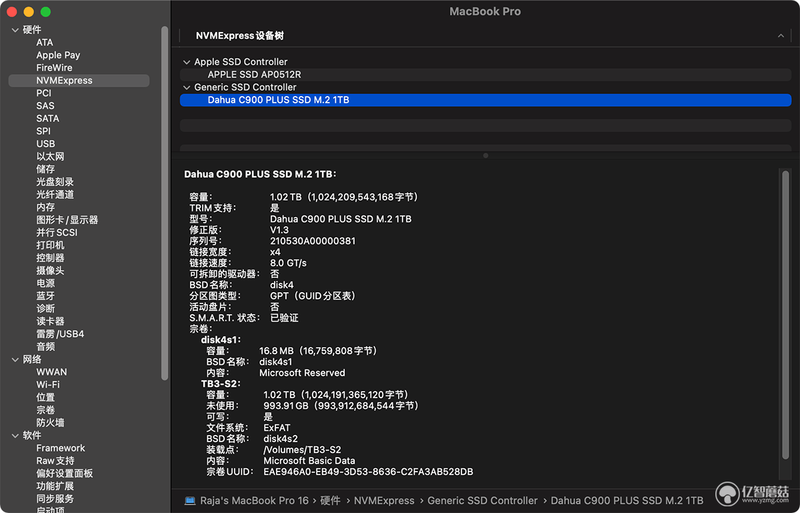
Task: Select 偏好设置面板 under 软件
Action: tap(64, 474)
